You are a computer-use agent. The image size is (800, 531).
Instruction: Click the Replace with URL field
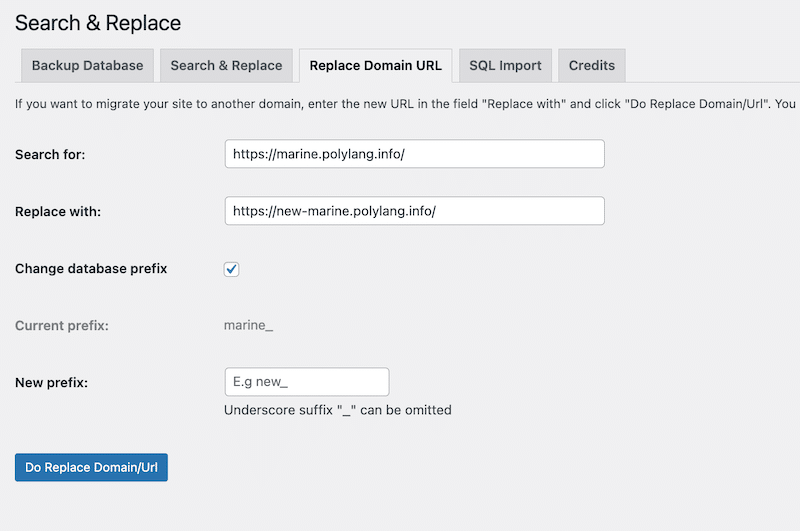coord(414,211)
